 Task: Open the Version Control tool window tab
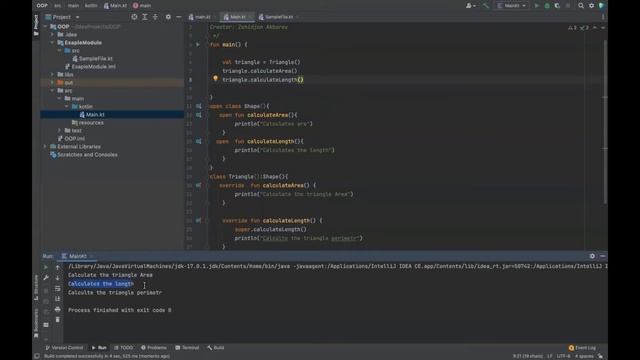pyautogui.click(x=64, y=348)
